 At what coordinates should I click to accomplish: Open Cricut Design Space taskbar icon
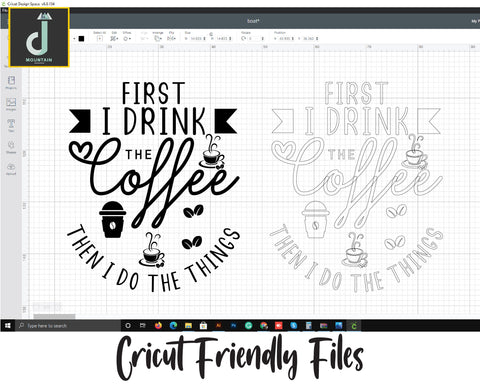[x=354, y=326]
